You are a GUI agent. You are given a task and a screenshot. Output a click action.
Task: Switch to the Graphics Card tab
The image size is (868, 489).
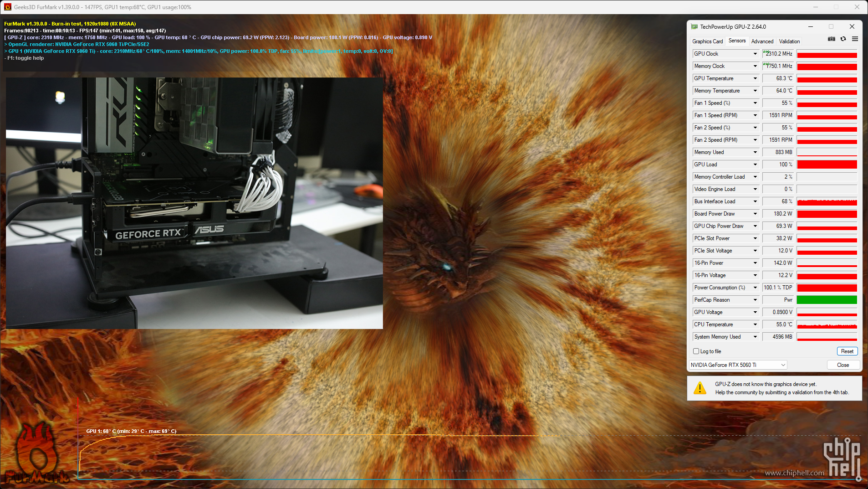(x=707, y=41)
